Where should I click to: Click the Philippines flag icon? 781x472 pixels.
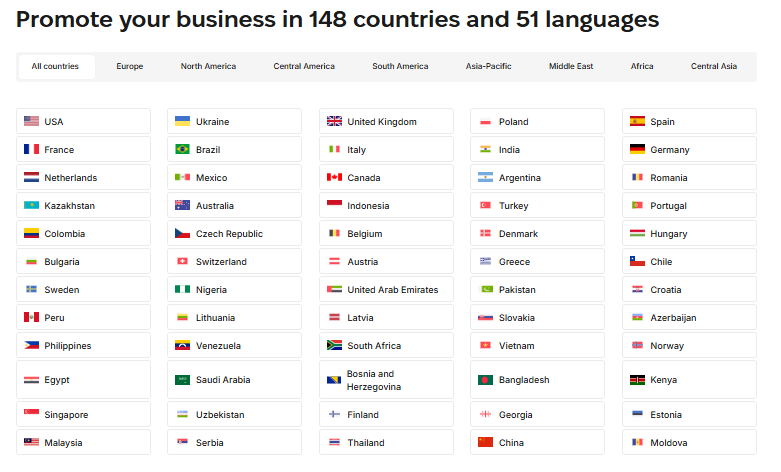[31, 345]
